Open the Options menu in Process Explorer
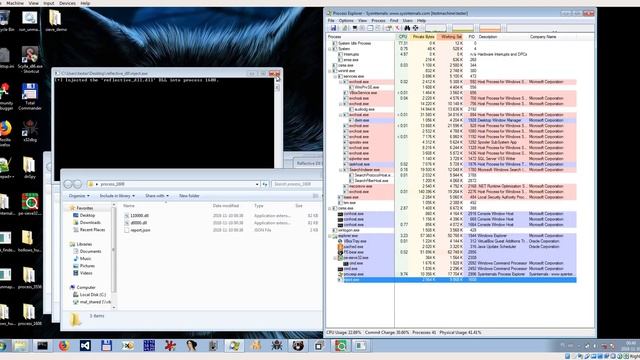Viewport: 640px width, 360px height. click(346, 20)
